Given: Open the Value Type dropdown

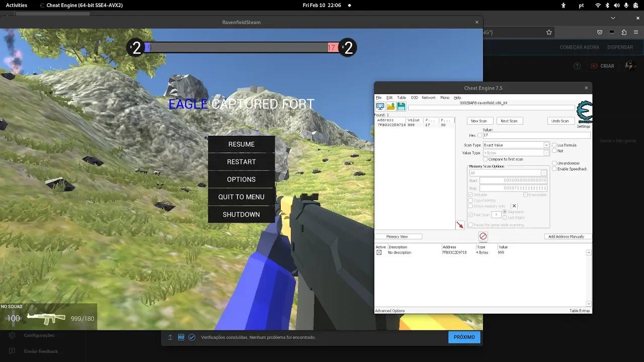Looking at the screenshot, I should pos(546,153).
